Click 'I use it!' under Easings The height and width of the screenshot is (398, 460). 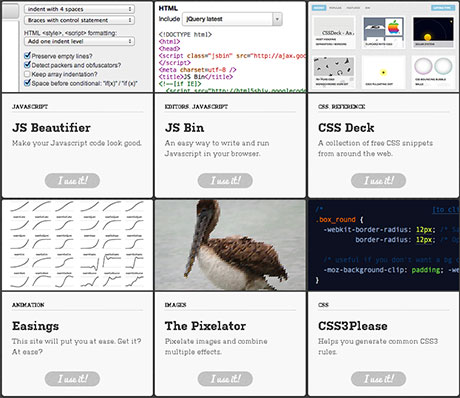(x=72, y=379)
